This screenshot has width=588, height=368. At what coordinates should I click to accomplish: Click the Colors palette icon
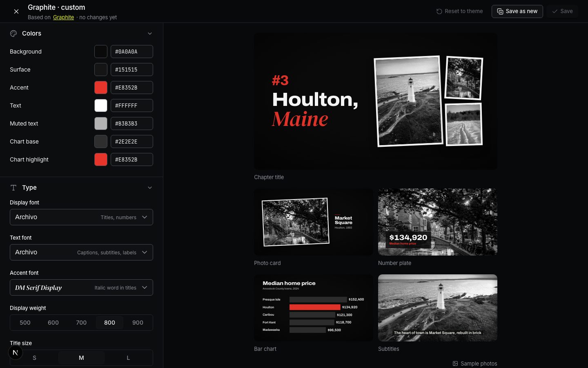pyautogui.click(x=13, y=34)
